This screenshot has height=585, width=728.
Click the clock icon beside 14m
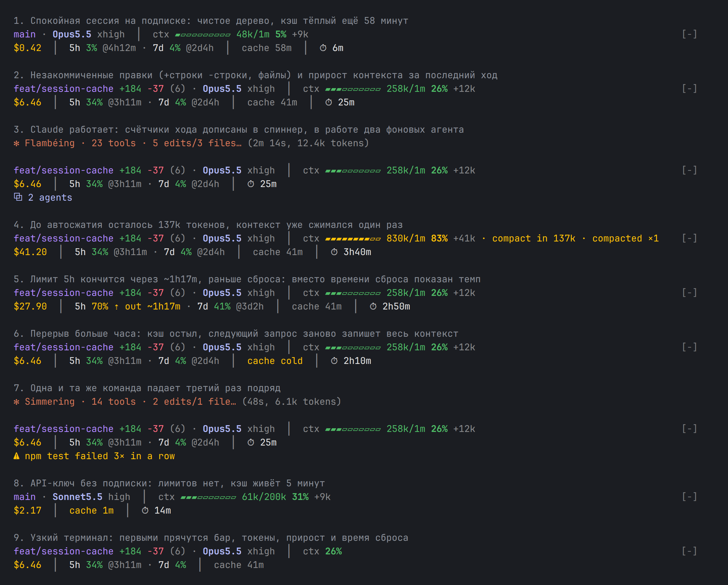coord(145,511)
